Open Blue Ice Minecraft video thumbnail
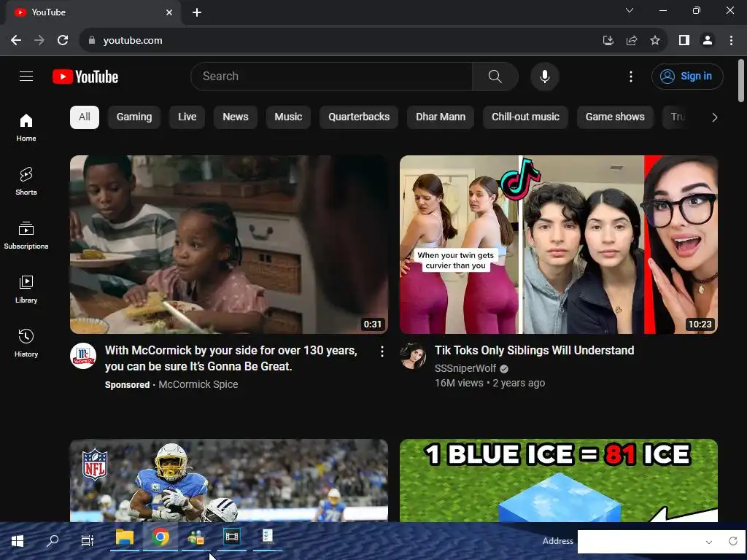This screenshot has height=560, width=747. pos(559,481)
